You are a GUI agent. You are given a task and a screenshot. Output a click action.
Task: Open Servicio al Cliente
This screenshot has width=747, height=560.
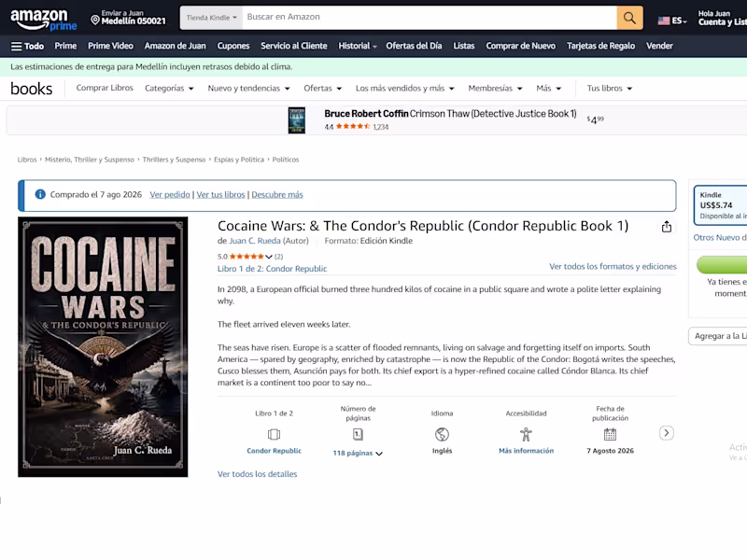[294, 46]
